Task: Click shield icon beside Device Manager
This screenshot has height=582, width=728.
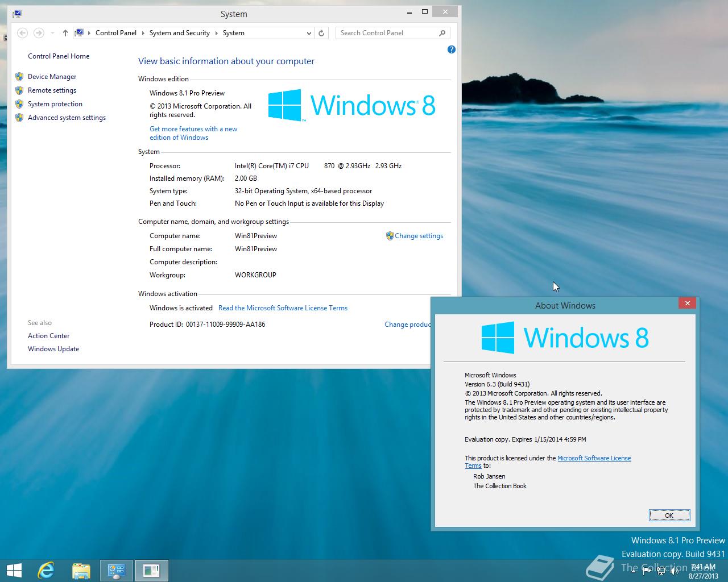Action: (19, 77)
